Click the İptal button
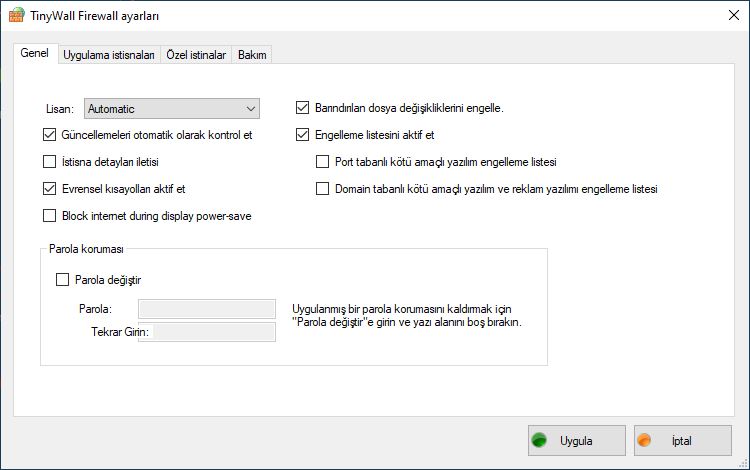This screenshot has height=470, width=750. coord(683,440)
